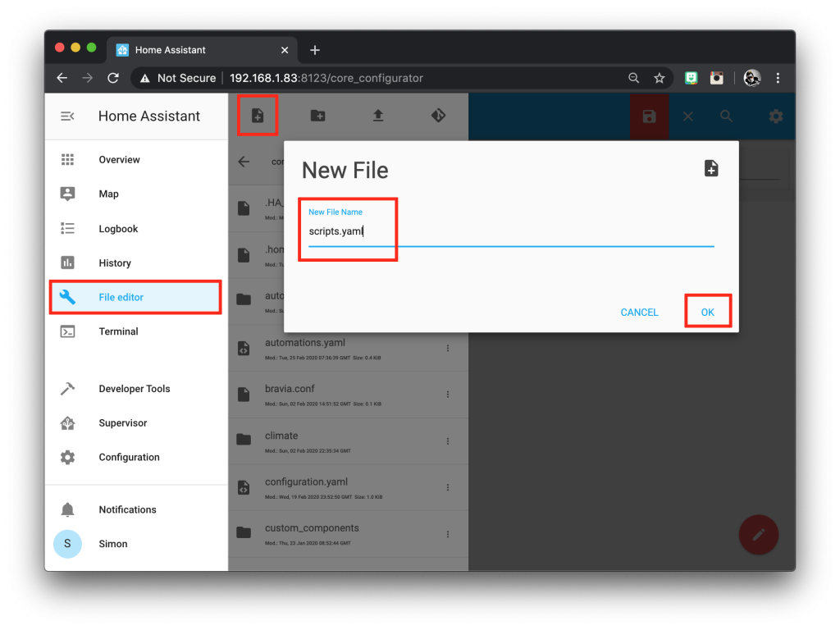The width and height of the screenshot is (840, 630).
Task: Open the Developer Tools menu item
Action: (x=136, y=388)
